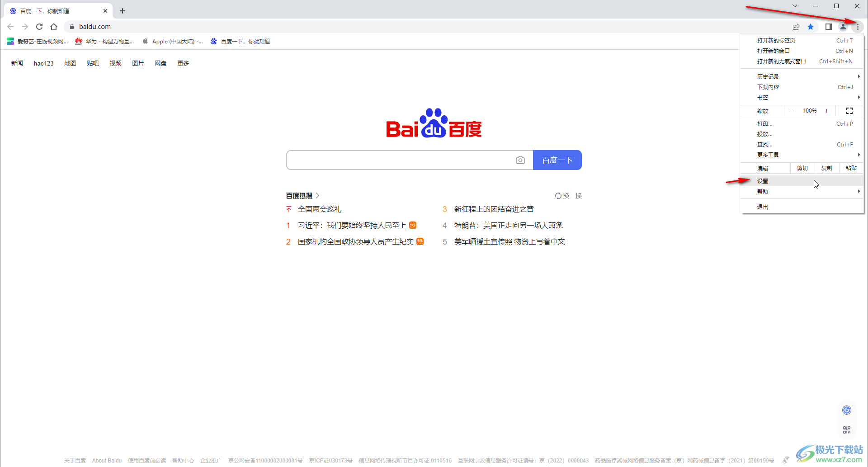Open About Baidu footer link
The image size is (868, 467).
click(107, 461)
